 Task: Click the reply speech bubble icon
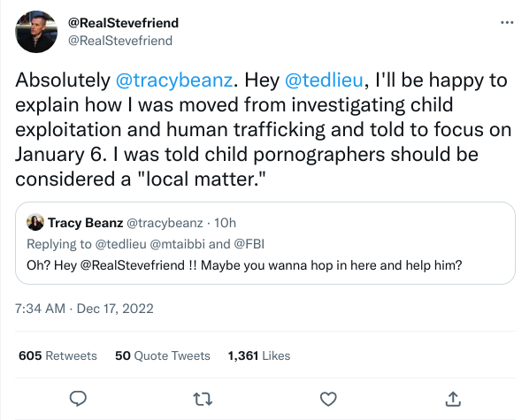[78, 399]
